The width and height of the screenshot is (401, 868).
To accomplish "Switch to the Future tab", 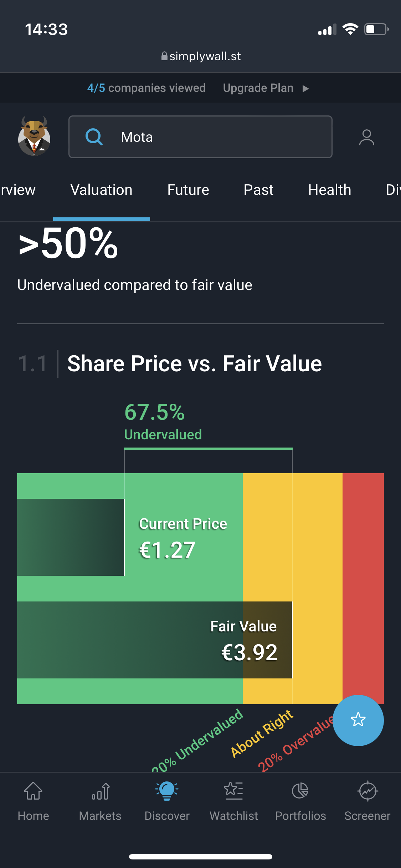I will (188, 190).
